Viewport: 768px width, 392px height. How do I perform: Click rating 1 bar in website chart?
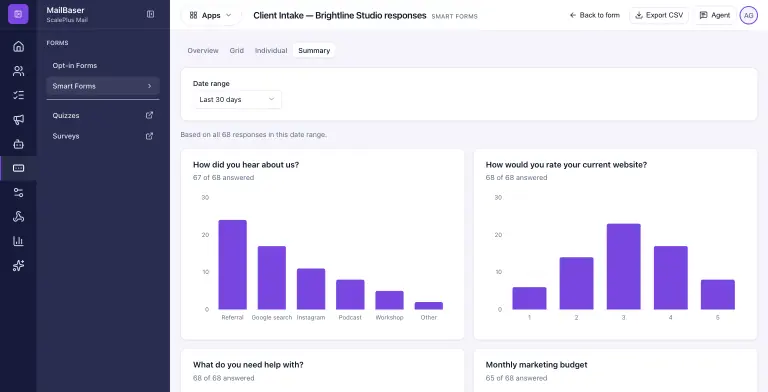(529, 298)
